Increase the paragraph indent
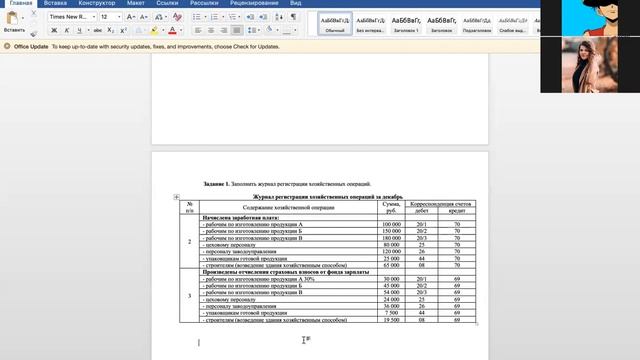 pyautogui.click(x=263, y=17)
